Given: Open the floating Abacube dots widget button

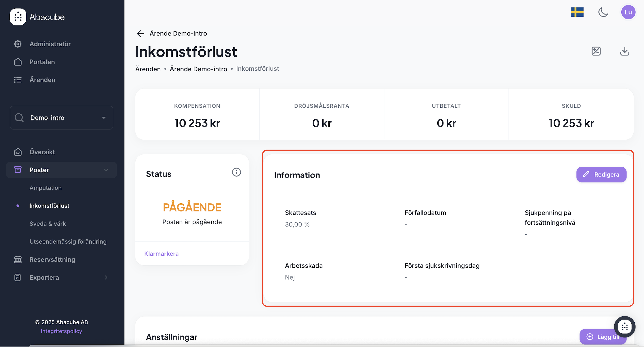Looking at the screenshot, I should click(625, 326).
